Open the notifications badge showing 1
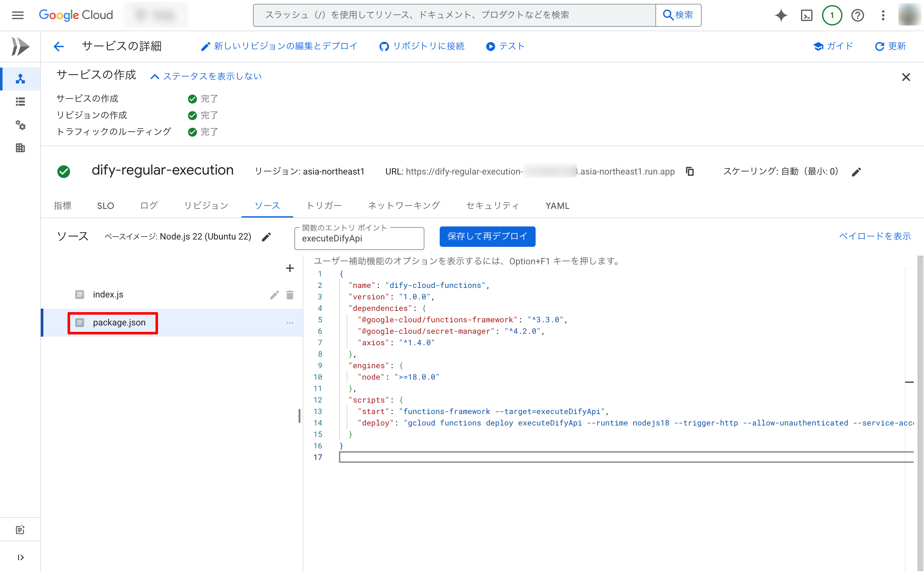This screenshot has height=572, width=924. tap(832, 16)
